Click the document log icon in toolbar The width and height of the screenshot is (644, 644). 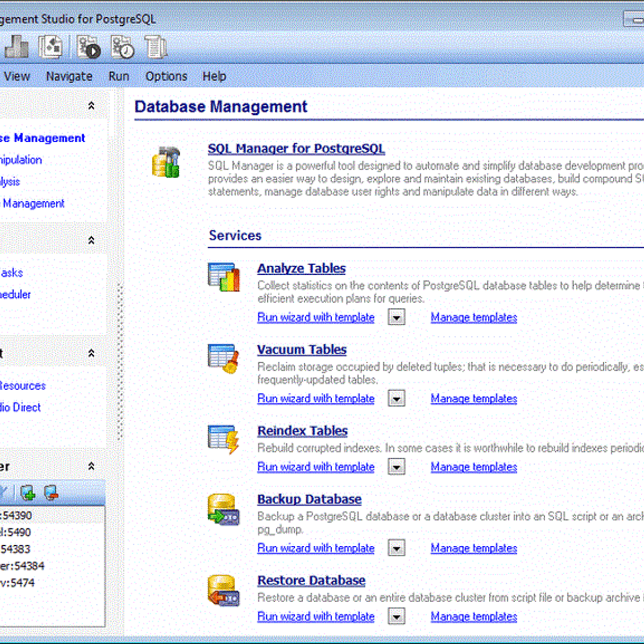tap(155, 47)
